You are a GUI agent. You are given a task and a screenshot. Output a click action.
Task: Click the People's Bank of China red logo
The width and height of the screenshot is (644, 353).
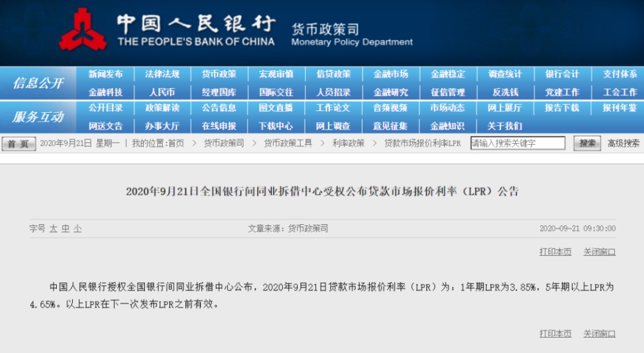coord(82,29)
